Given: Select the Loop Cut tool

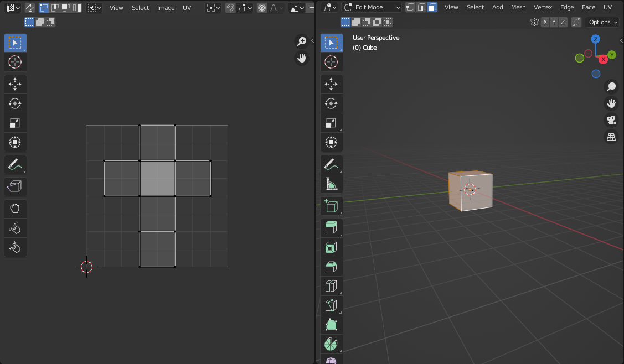Looking at the screenshot, I should pos(331,286).
